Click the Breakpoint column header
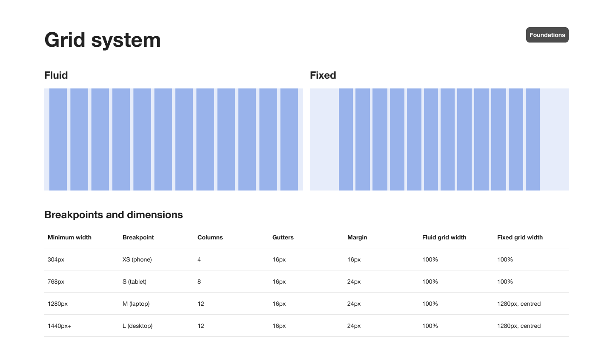The width and height of the screenshot is (613, 364). (138, 237)
